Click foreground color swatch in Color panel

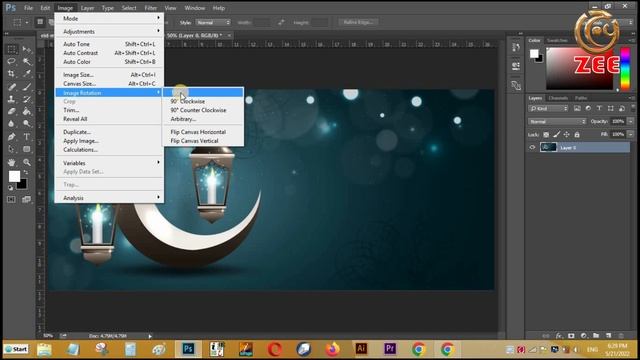(x=534, y=53)
